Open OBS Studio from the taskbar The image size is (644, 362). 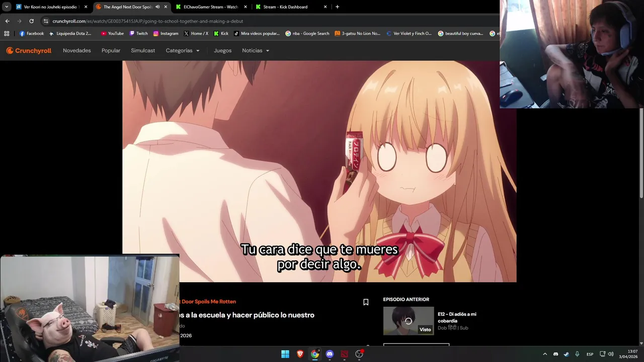[x=359, y=354]
